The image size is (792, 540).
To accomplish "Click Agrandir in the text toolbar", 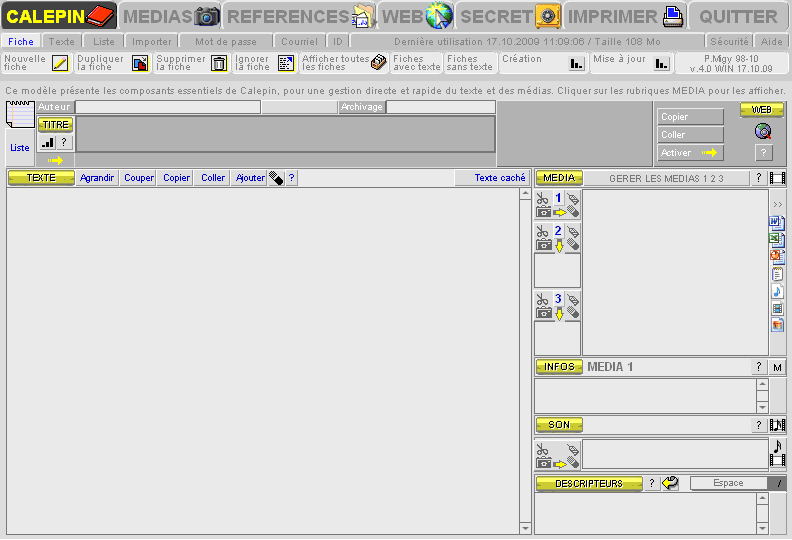I will [x=97, y=178].
